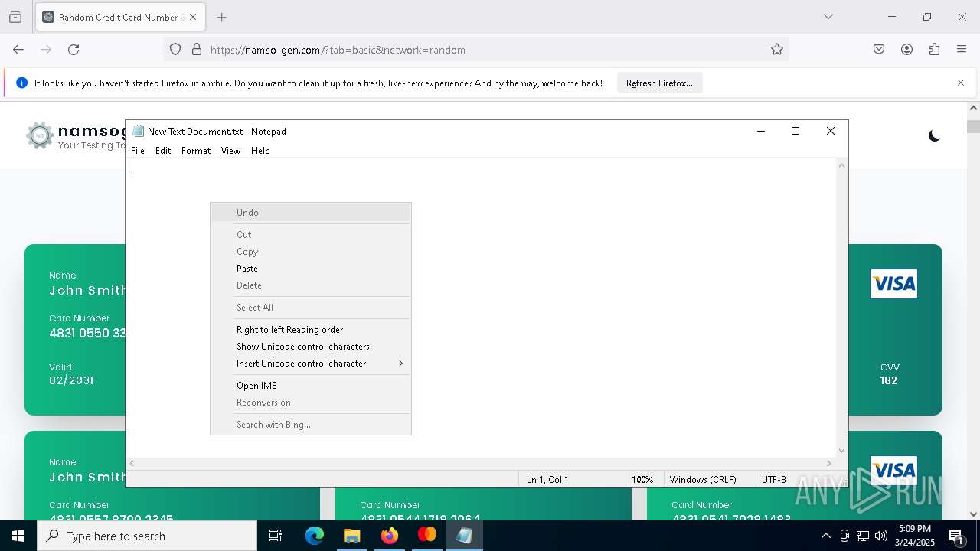This screenshot has height=551, width=980.
Task: Click Search with Bing entry
Action: pos(311,425)
